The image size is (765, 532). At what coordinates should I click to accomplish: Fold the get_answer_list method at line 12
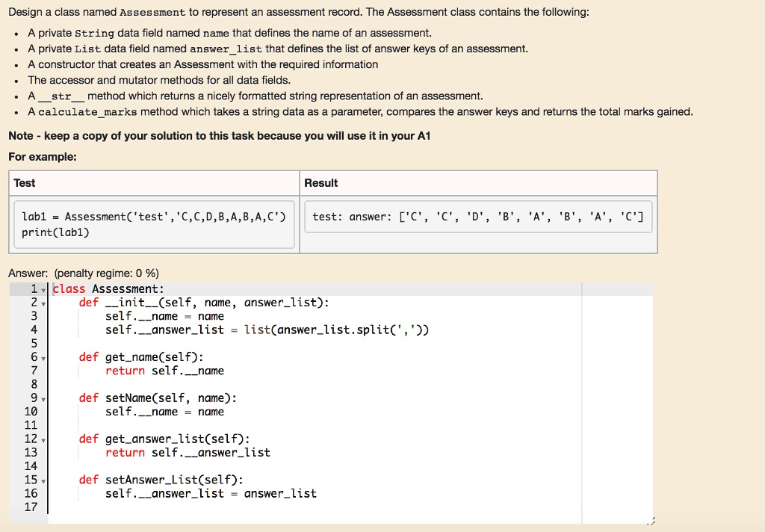pyautogui.click(x=43, y=441)
